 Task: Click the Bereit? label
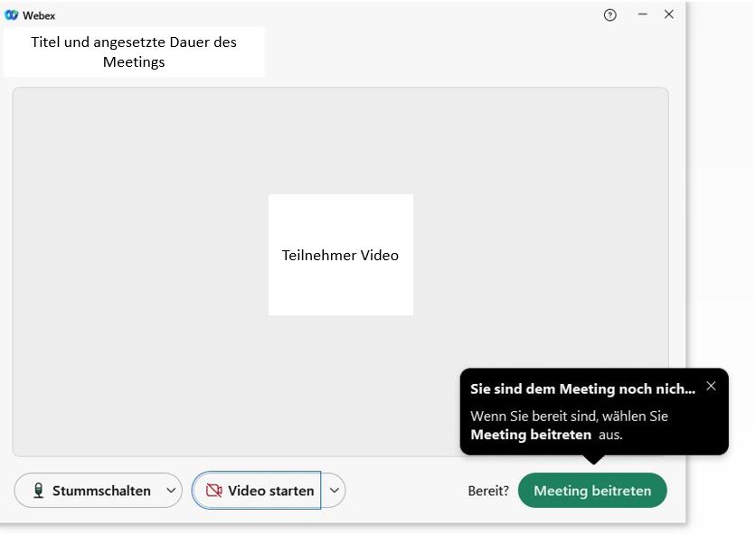487,491
